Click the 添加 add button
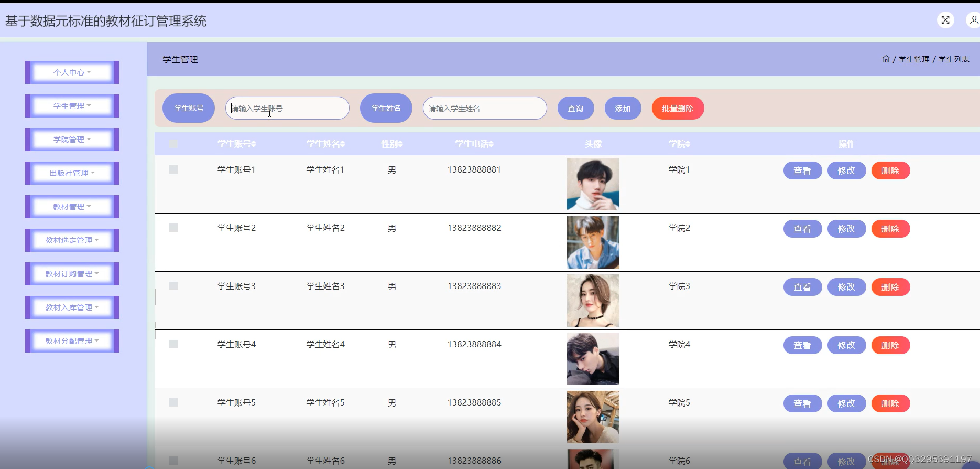Image resolution: width=980 pixels, height=469 pixels. [623, 108]
